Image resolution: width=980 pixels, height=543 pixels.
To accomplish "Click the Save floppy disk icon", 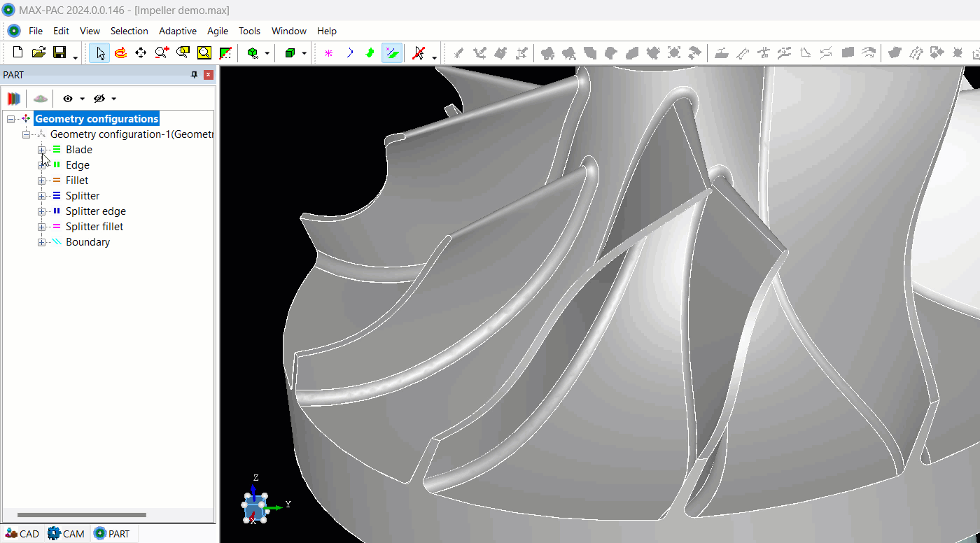I will click(x=59, y=52).
